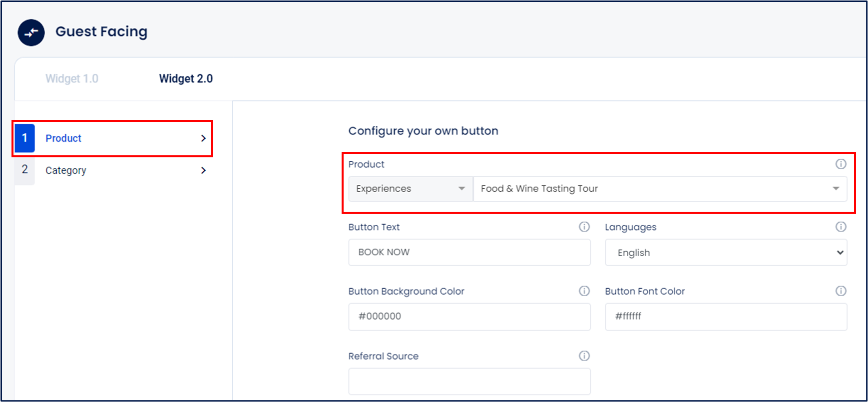Viewport: 868px width, 402px height.
Task: Open step 2 Category in sidebar
Action: [x=113, y=170]
